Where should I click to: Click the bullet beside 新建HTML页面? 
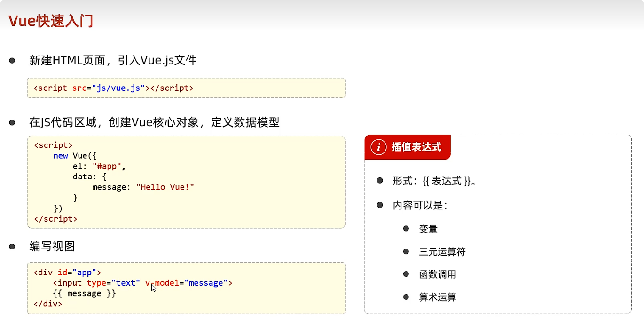12,60
